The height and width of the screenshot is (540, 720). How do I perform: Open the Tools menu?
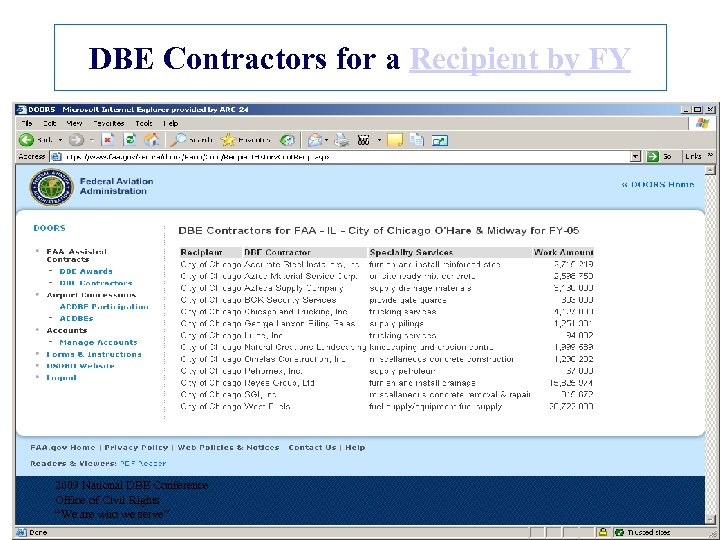pyautogui.click(x=144, y=123)
